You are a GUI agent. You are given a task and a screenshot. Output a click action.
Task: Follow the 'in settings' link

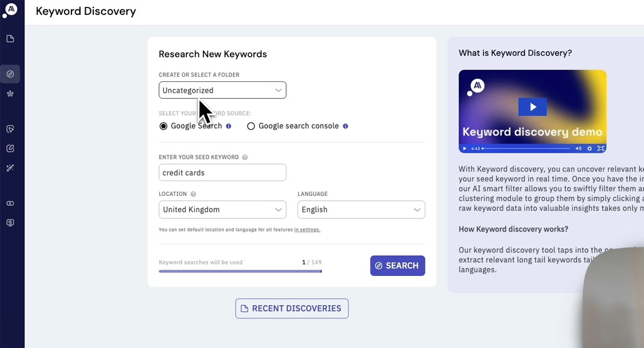[307, 230]
